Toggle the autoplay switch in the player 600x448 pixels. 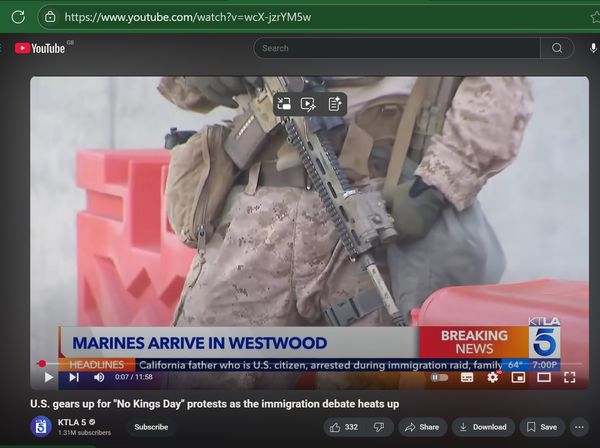pyautogui.click(x=440, y=378)
